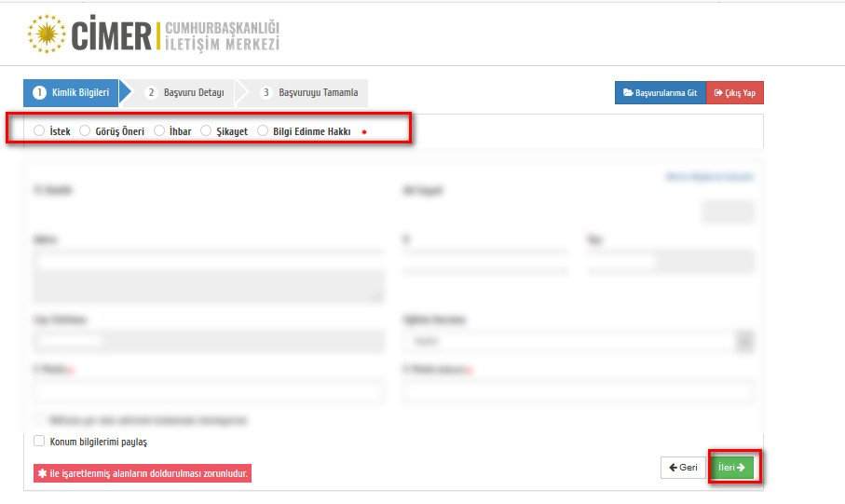
Task: Choose the Görüş Öneri radio option
Action: coord(86,131)
